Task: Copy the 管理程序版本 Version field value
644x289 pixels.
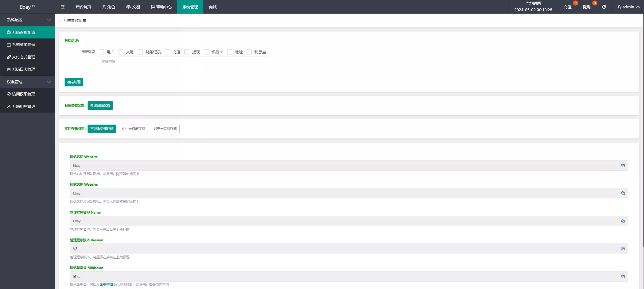Action: tap(623, 249)
